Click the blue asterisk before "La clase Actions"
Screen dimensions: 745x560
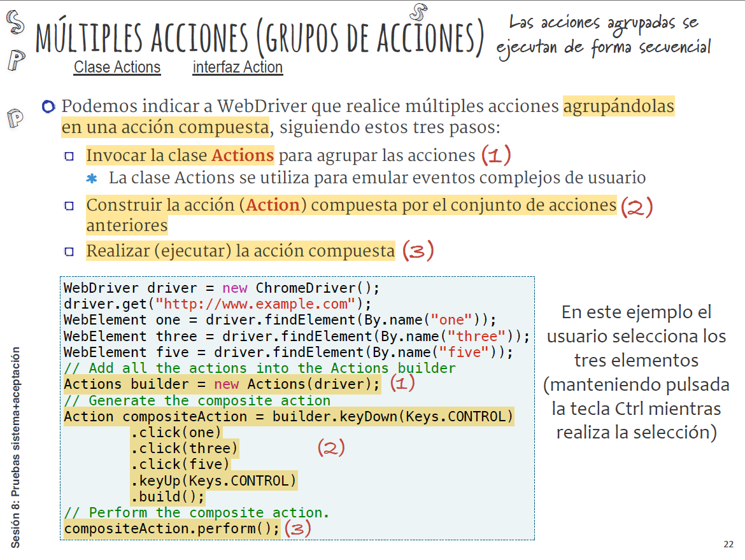pyautogui.click(x=92, y=178)
